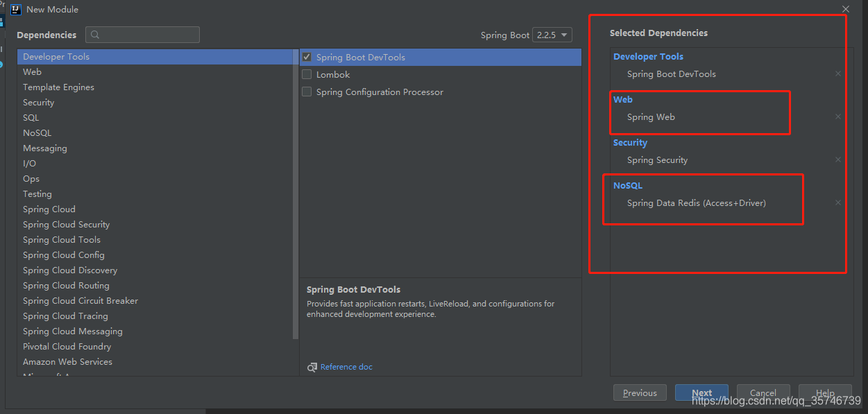Viewport: 868px width, 414px height.
Task: Click the NoSQL heading in selected dependencies
Action: pos(628,185)
